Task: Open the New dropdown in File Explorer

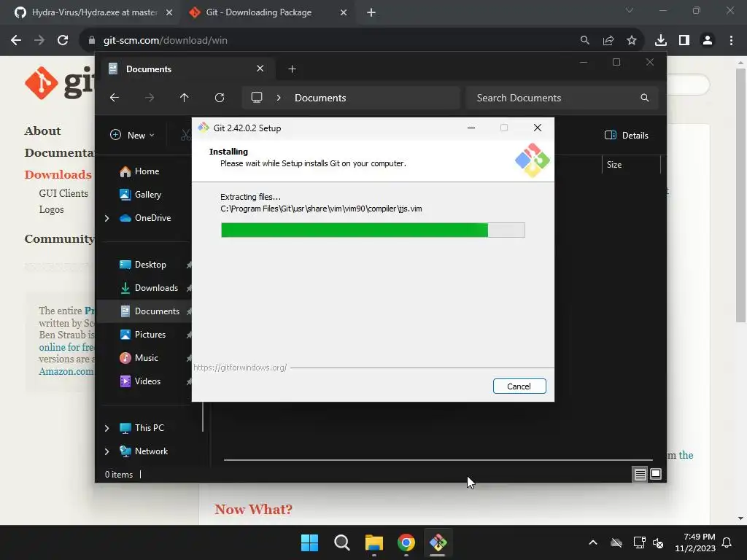Action: [x=133, y=135]
